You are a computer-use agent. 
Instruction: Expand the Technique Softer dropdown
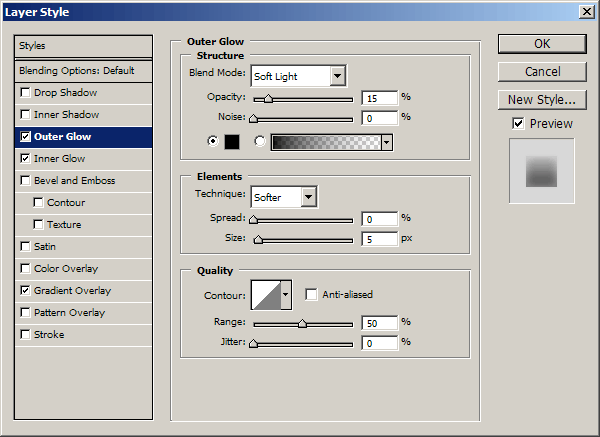coord(309,197)
